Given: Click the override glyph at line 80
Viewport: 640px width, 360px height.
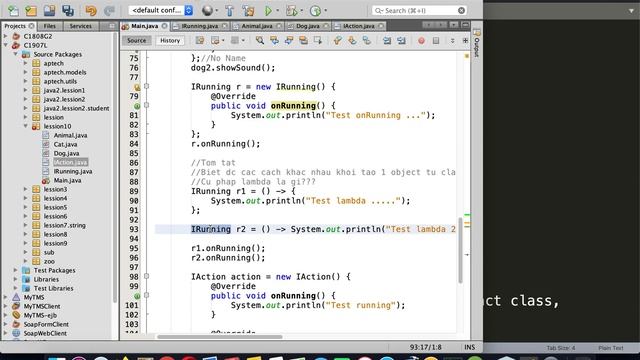Looking at the screenshot, I should (x=137, y=106).
